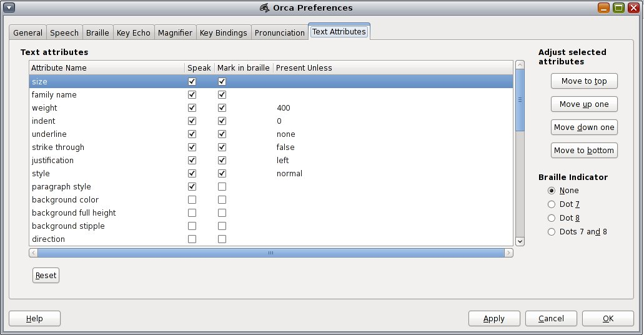Apply the preference changes

pos(494,319)
